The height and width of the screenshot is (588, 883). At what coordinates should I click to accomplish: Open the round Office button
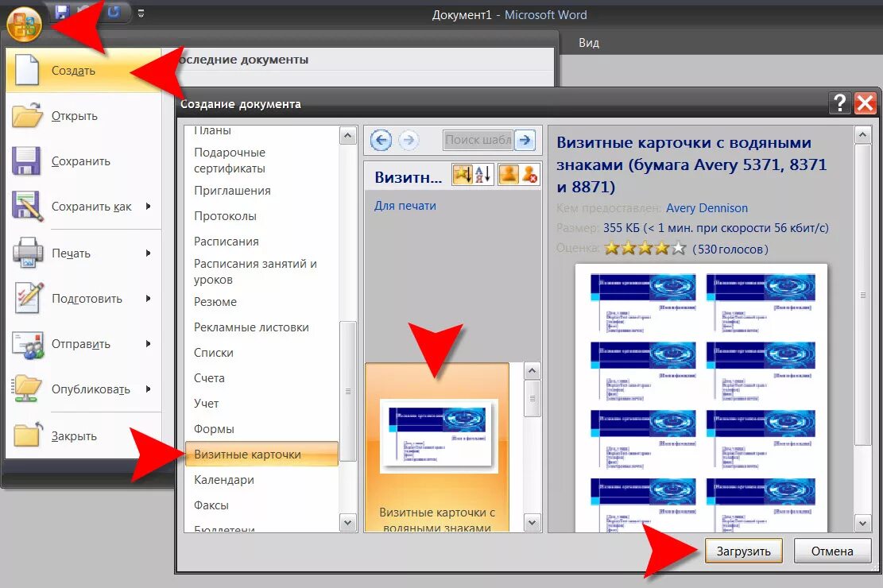pyautogui.click(x=24, y=24)
